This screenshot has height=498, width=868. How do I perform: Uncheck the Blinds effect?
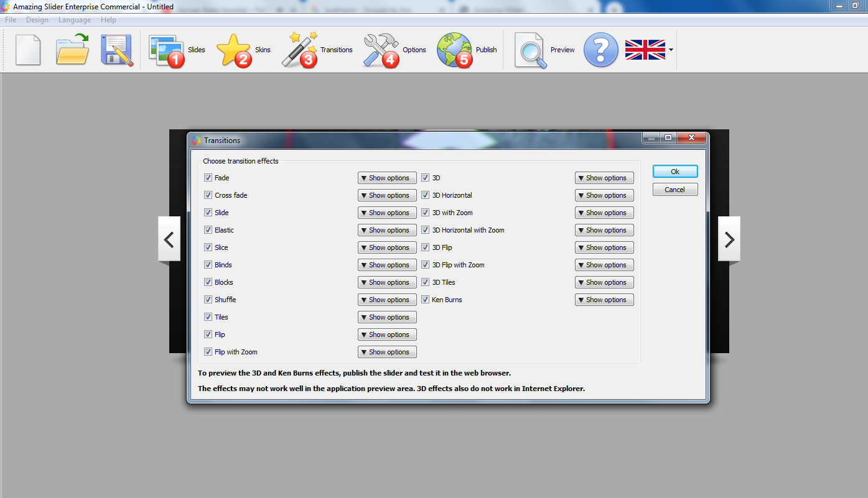pos(208,265)
